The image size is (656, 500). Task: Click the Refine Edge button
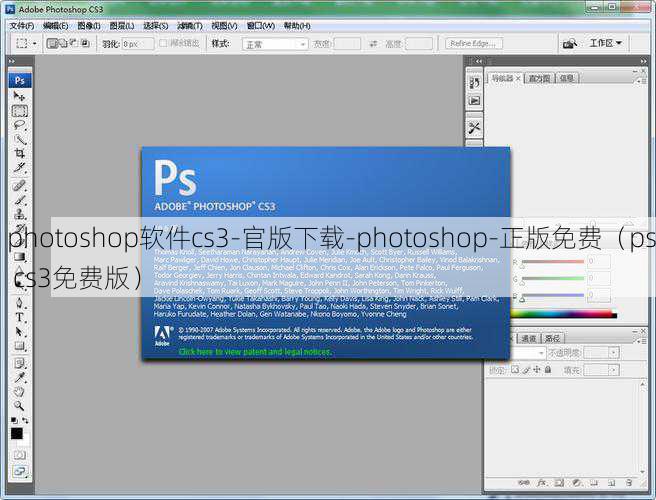click(x=474, y=44)
